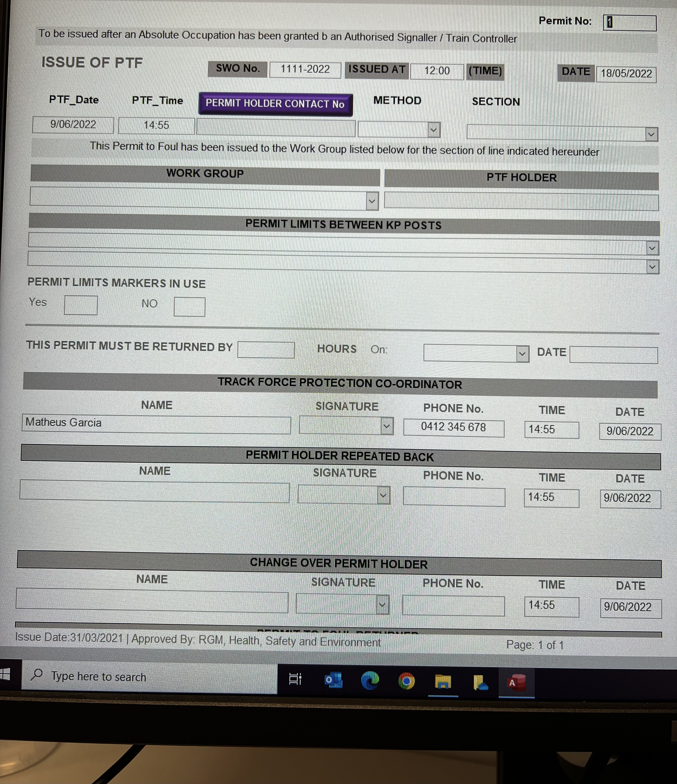Open the returned by On day dropdown
The width and height of the screenshot is (677, 784).
click(522, 354)
